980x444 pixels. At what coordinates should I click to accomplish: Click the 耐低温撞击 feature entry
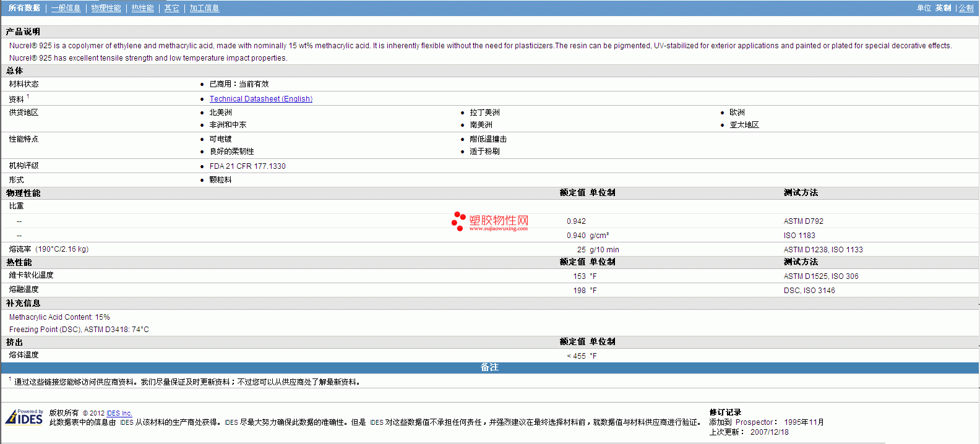click(488, 139)
